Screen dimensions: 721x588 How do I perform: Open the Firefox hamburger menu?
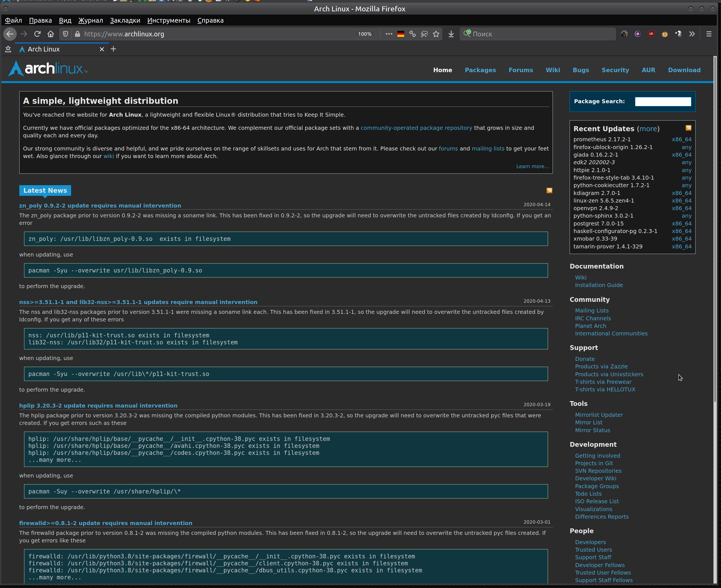[709, 34]
